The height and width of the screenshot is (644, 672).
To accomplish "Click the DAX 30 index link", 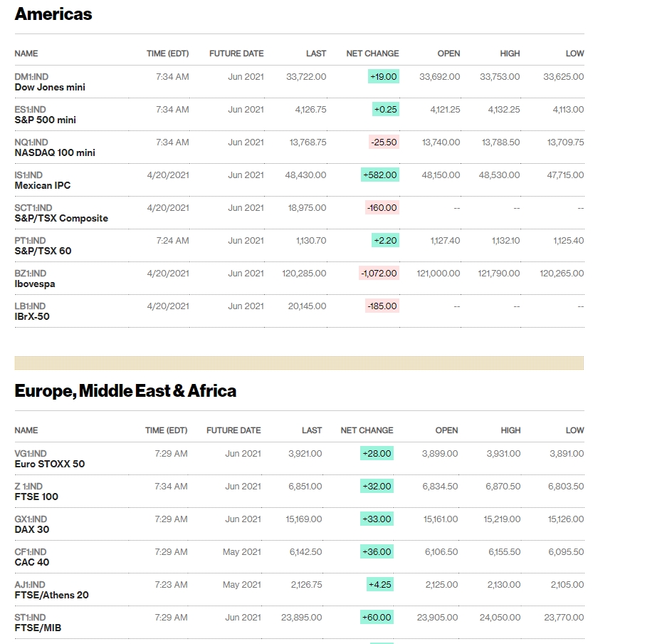I will (32, 529).
